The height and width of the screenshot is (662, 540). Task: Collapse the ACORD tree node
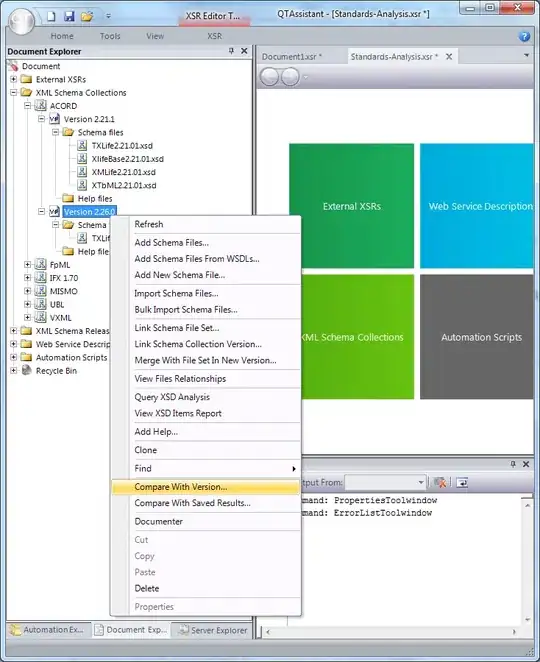point(27,106)
